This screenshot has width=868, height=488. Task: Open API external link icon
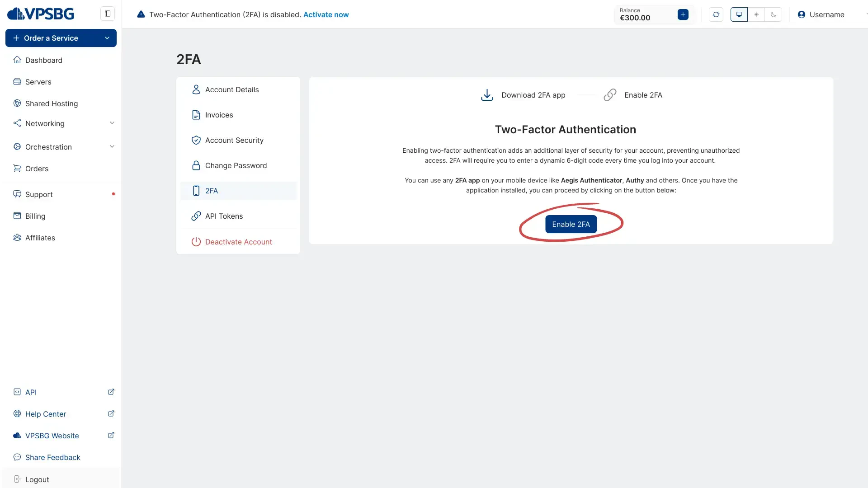[111, 392]
